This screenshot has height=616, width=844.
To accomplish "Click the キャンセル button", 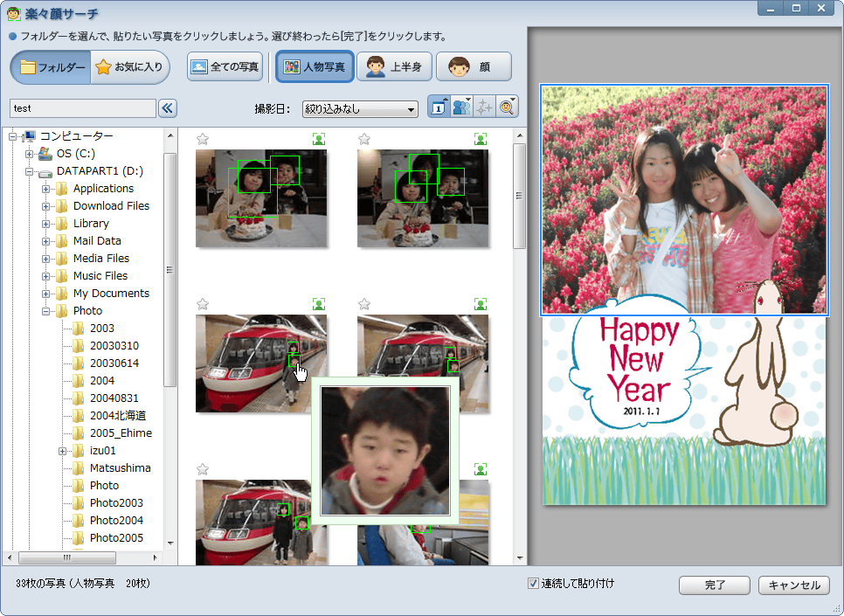I will point(793,585).
